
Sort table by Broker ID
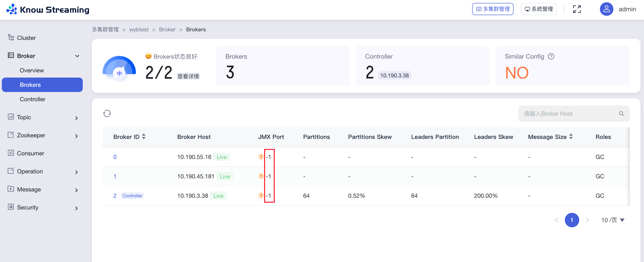(144, 136)
